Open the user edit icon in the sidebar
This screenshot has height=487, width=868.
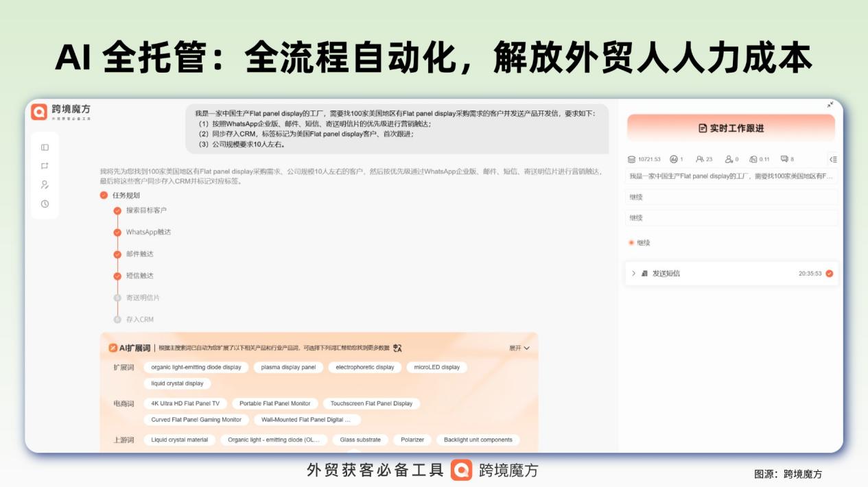(x=45, y=185)
